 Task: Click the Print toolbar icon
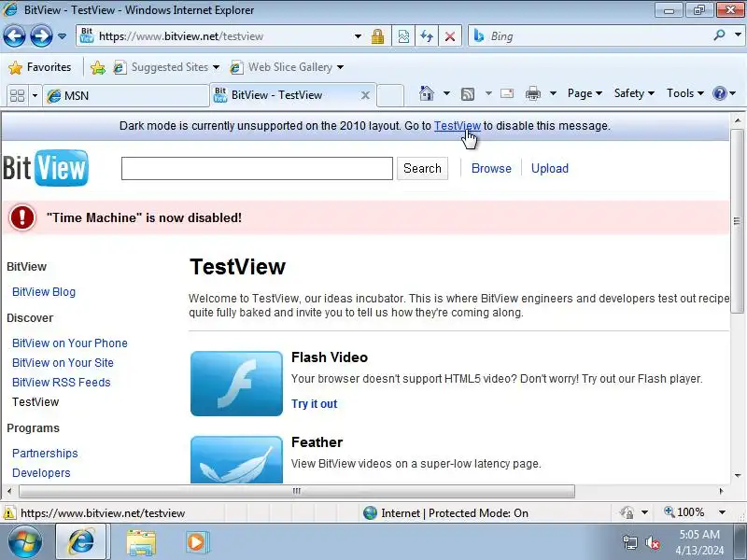point(532,93)
